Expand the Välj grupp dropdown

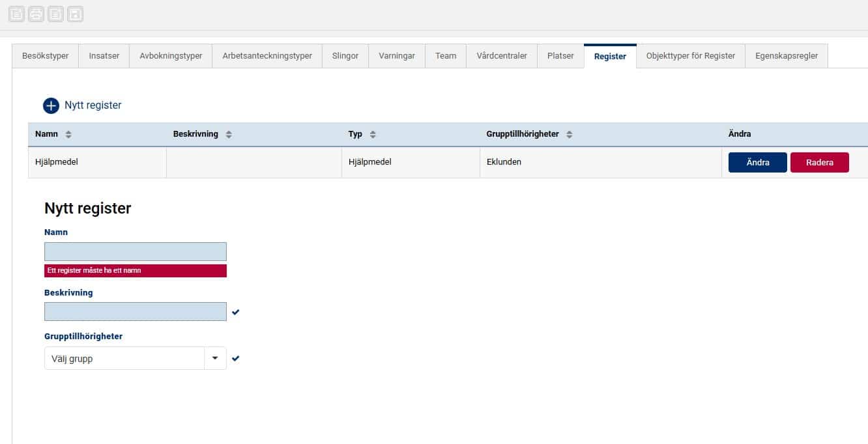215,358
